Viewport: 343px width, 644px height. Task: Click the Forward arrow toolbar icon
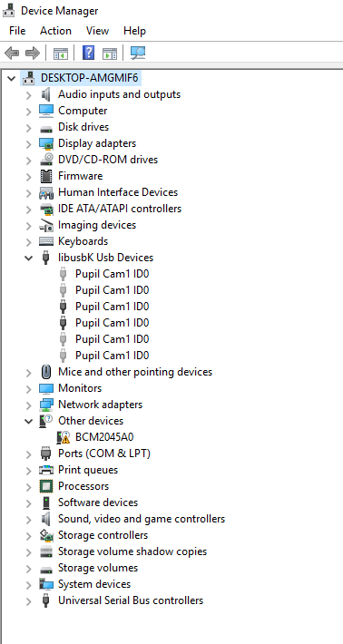point(33,53)
